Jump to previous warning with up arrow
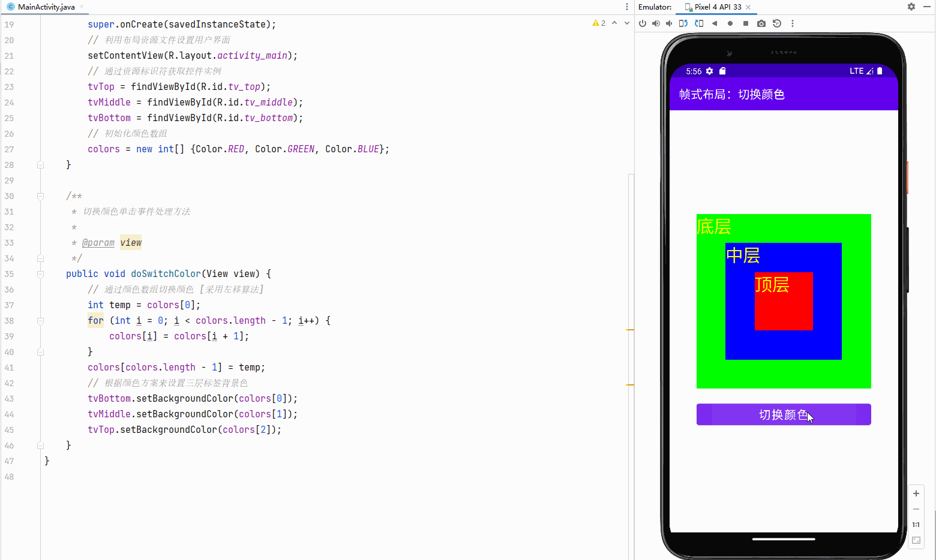This screenshot has width=936, height=560. point(614,23)
